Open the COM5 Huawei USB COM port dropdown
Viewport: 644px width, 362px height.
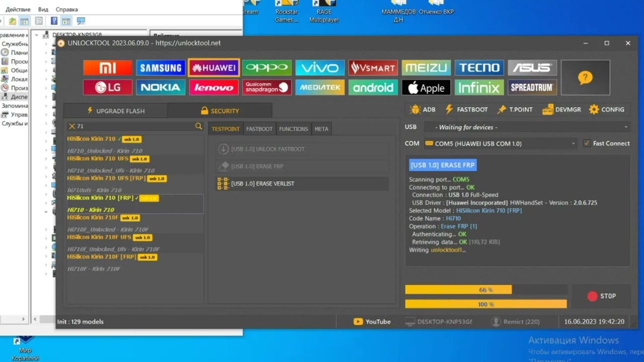[500, 143]
